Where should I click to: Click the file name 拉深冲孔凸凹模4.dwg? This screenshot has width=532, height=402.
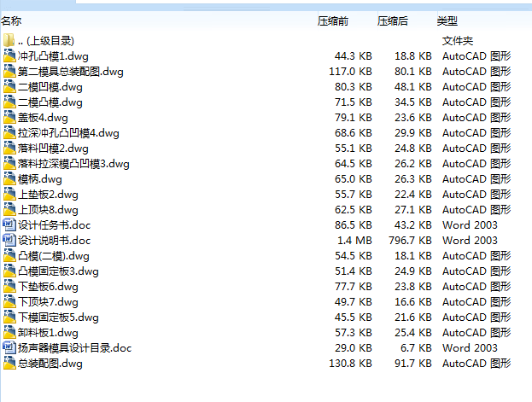[68, 133]
